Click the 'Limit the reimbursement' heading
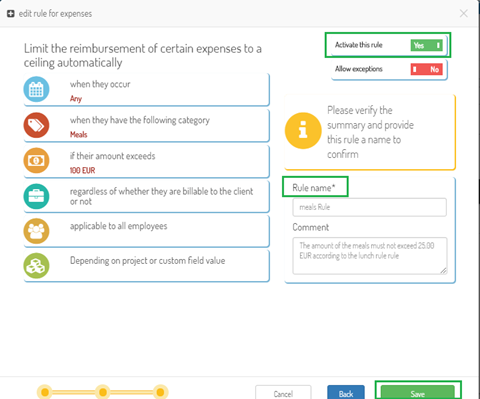This screenshot has width=480, height=399. [143, 55]
